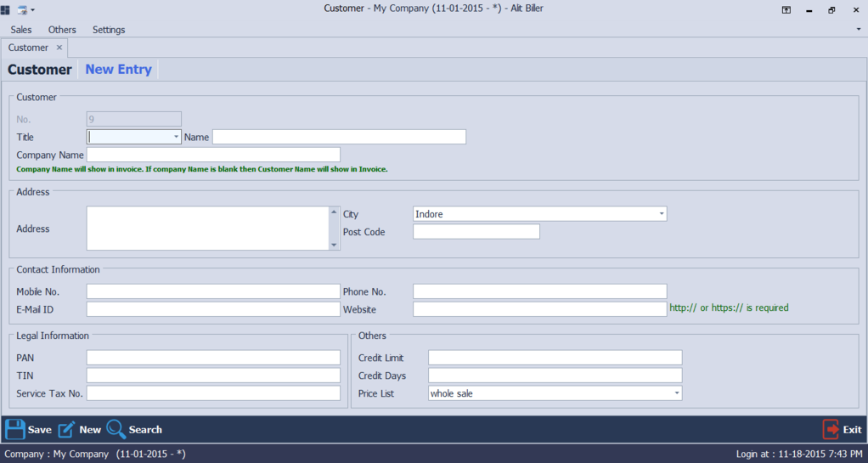Screen dimensions: 868x463
Task: Click the green 'Company Name will show in invoice' note
Action: click(202, 169)
